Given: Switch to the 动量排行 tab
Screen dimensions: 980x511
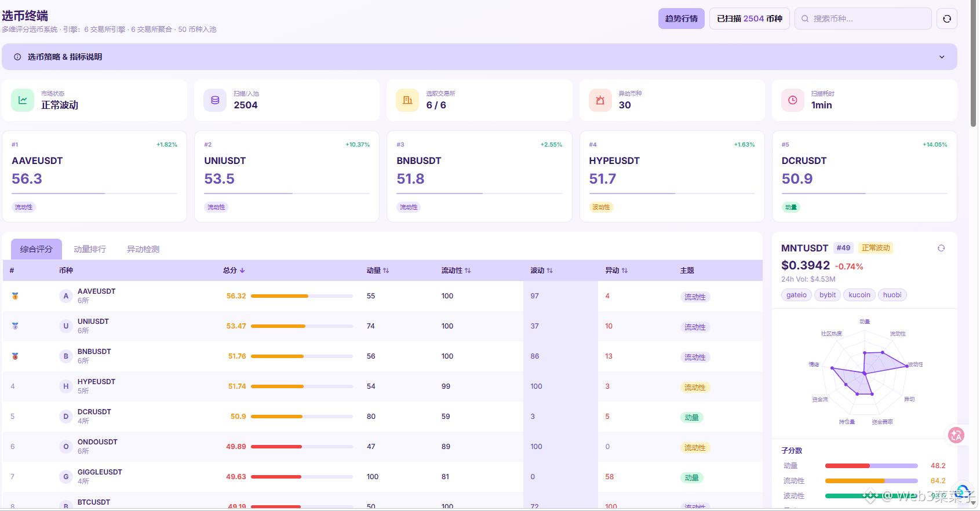Looking at the screenshot, I should (x=90, y=249).
